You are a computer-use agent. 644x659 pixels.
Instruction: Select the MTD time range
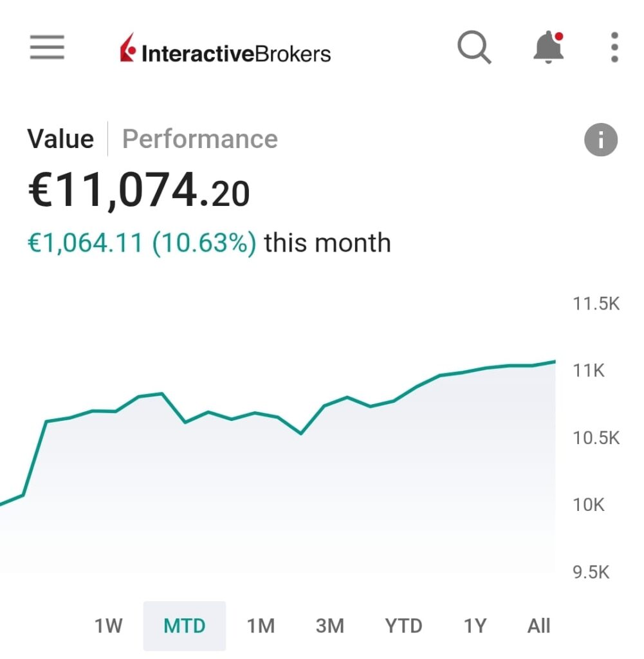point(185,626)
